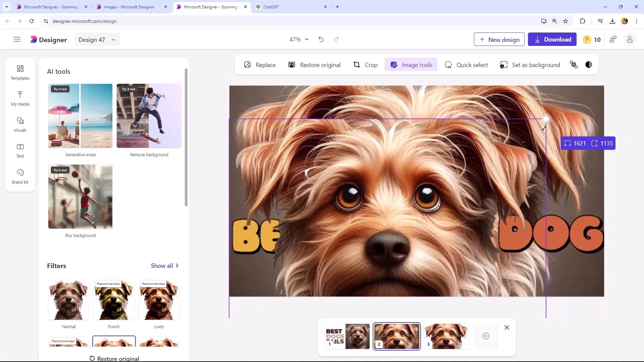Expand the Design 47 name dropdown
Viewport: 644px width, 362px height.
click(x=97, y=40)
